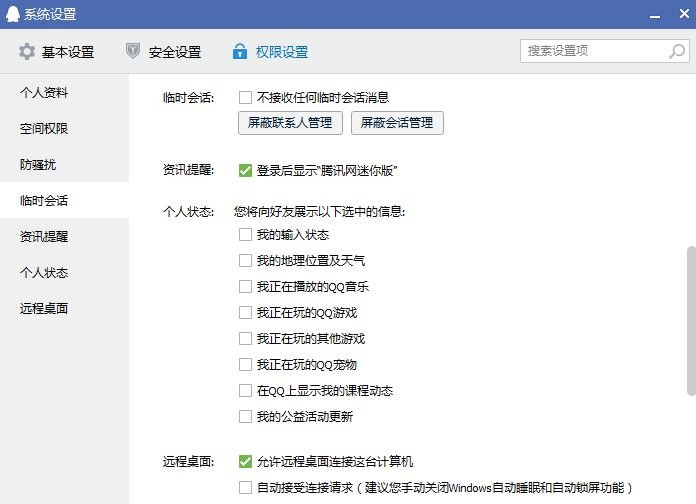
Task: Jump to 资讯提醒 in the sidebar
Action: point(64,236)
